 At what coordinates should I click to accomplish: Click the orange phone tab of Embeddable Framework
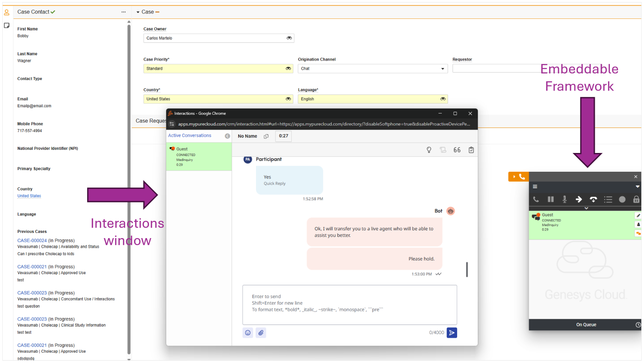tap(518, 177)
